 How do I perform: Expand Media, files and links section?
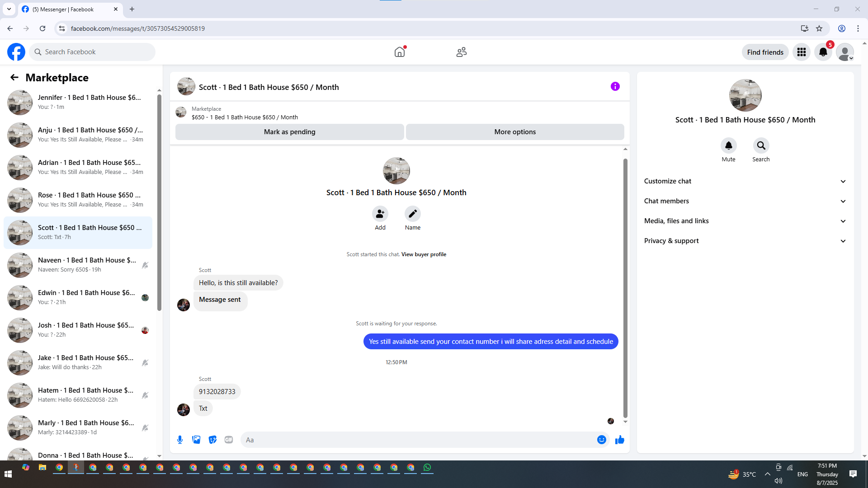pos(745,221)
